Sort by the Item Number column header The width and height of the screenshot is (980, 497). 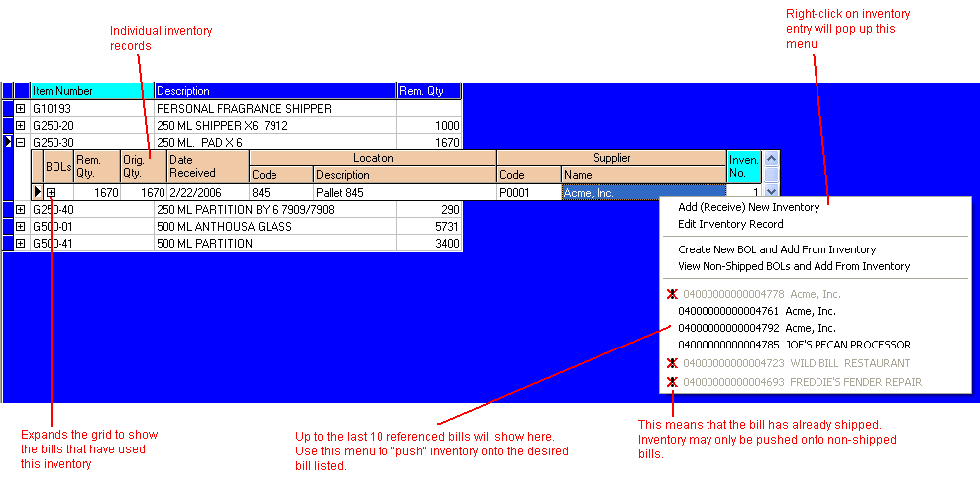[91, 91]
